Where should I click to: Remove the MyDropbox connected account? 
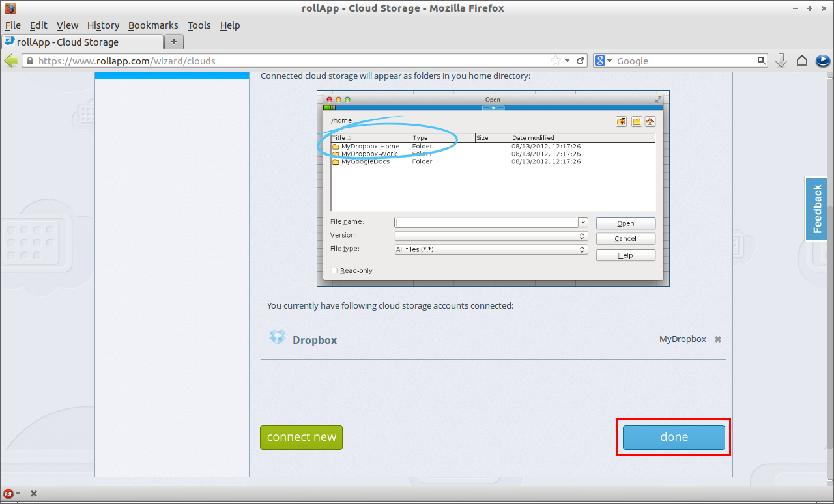[x=718, y=339]
